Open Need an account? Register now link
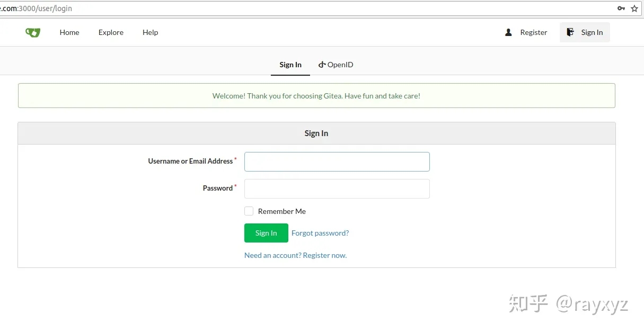Viewport: 644px width, 332px height. point(295,255)
